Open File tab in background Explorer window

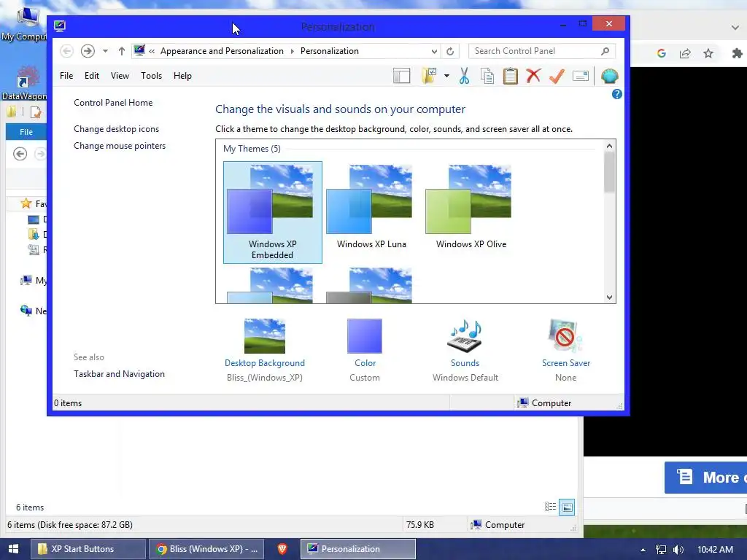point(26,132)
